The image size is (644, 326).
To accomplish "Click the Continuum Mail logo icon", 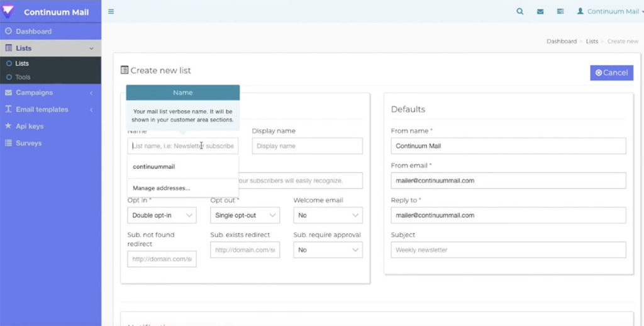I will [8, 11].
